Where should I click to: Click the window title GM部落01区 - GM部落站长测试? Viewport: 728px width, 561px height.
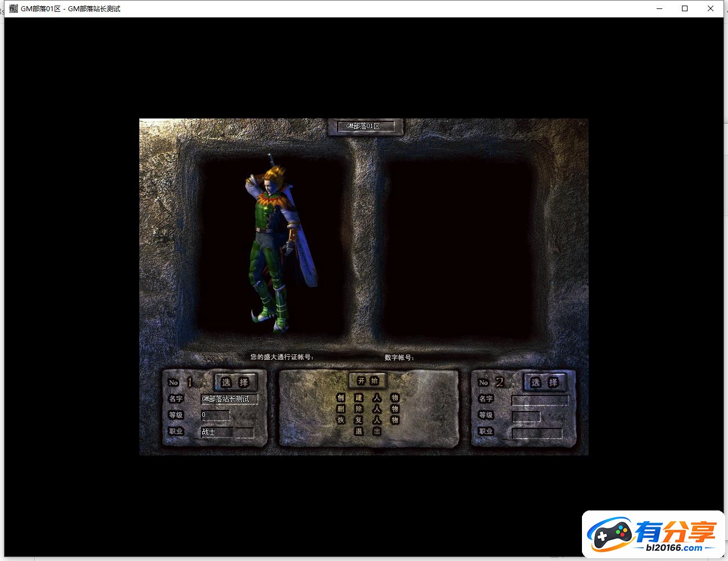point(71,8)
